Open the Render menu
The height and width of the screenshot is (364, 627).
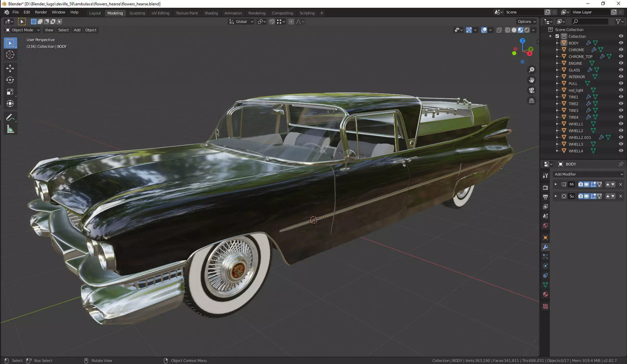(41, 12)
